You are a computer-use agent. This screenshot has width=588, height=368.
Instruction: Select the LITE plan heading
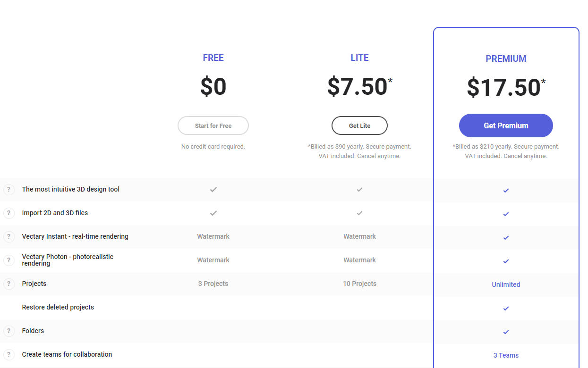[x=359, y=58]
